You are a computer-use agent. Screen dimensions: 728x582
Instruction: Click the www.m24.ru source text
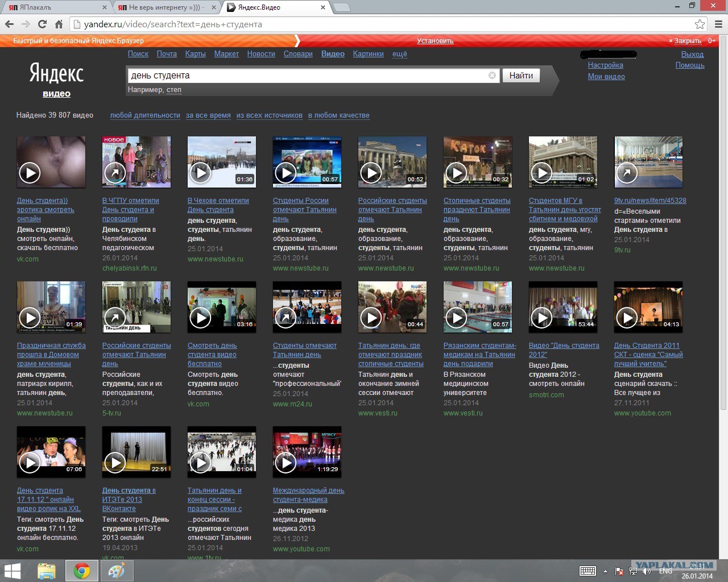tap(292, 404)
